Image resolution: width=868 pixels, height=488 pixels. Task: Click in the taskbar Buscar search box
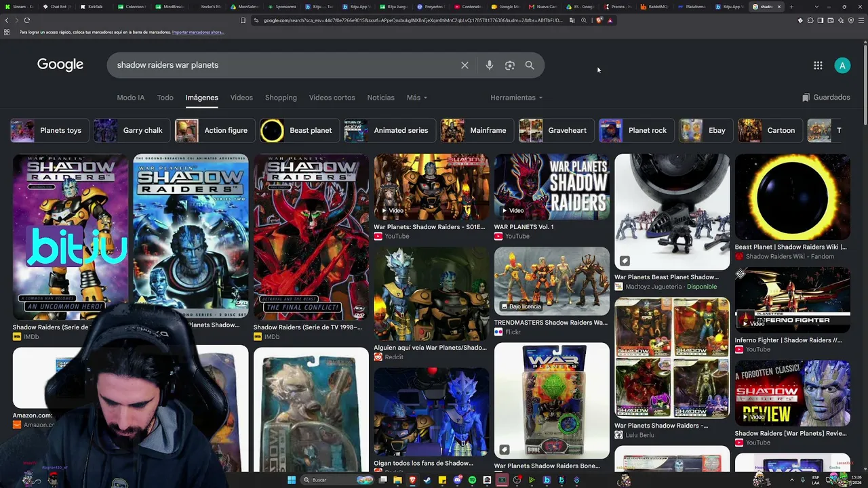tap(337, 480)
